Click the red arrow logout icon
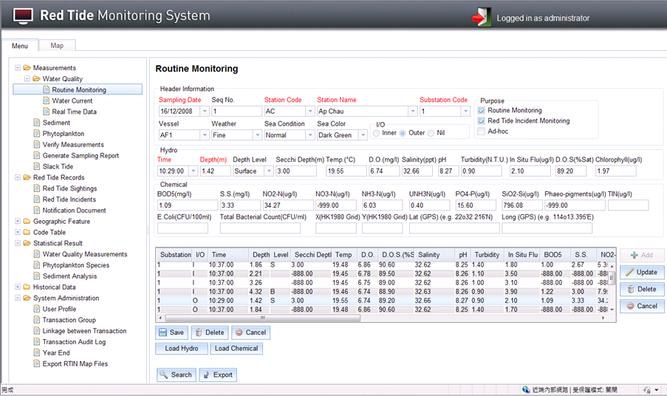The height and width of the screenshot is (396, 667). (x=481, y=17)
